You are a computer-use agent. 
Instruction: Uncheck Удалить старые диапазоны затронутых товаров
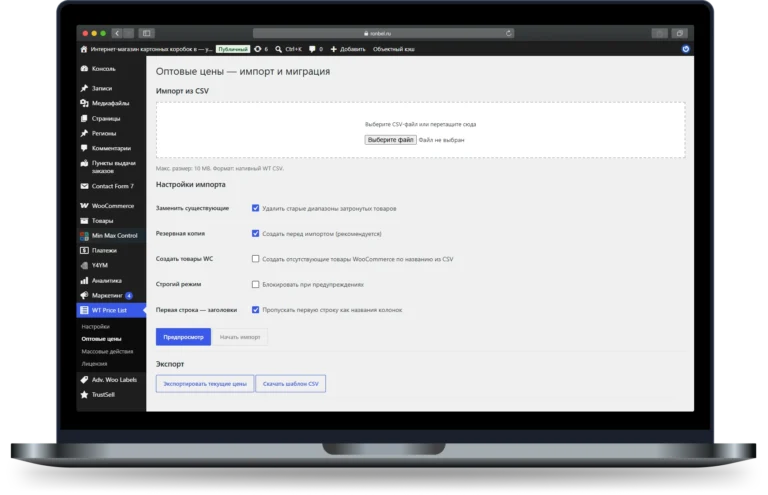[x=256, y=208]
